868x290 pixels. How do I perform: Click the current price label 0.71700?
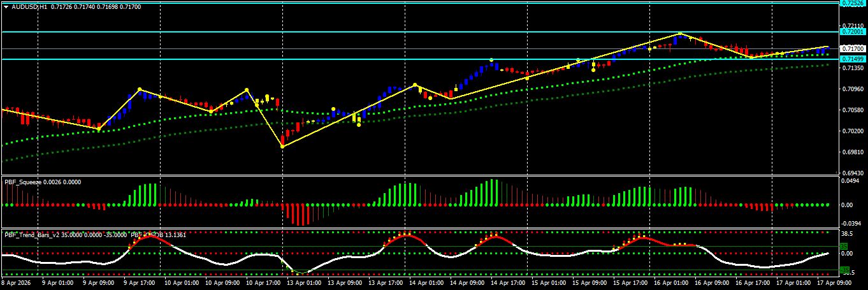(x=853, y=48)
